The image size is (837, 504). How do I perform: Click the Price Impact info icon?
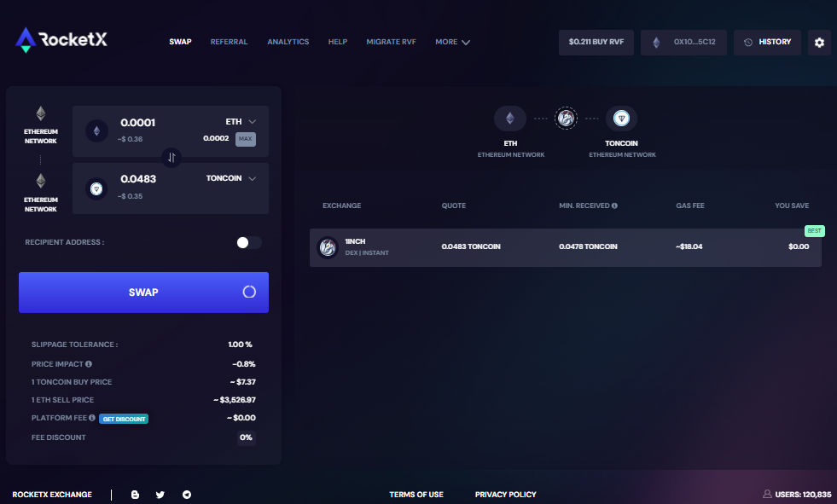coord(89,364)
